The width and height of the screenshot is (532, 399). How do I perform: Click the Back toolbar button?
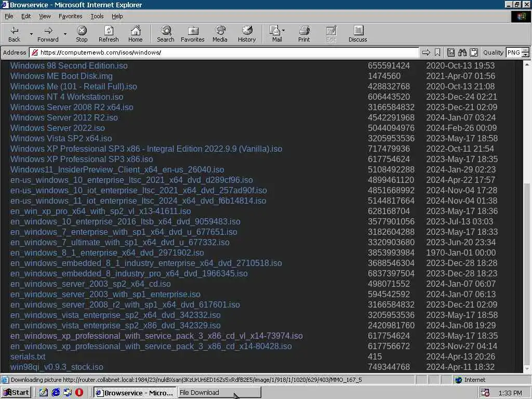pyautogui.click(x=14, y=34)
